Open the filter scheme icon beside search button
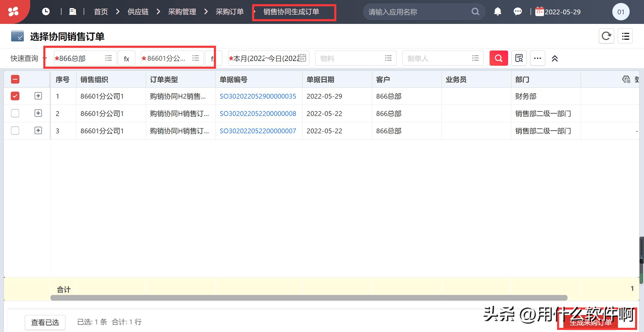The image size is (644, 332). tap(519, 58)
